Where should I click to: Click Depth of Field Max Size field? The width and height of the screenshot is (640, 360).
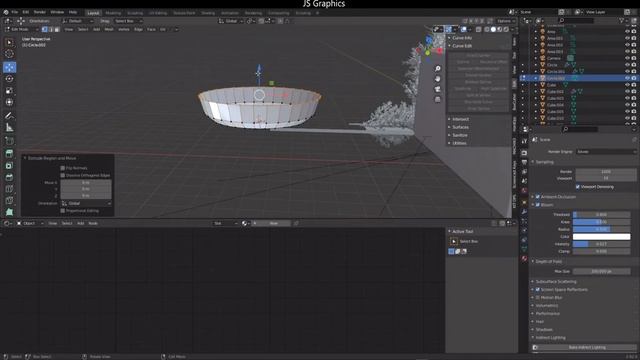[x=601, y=271]
